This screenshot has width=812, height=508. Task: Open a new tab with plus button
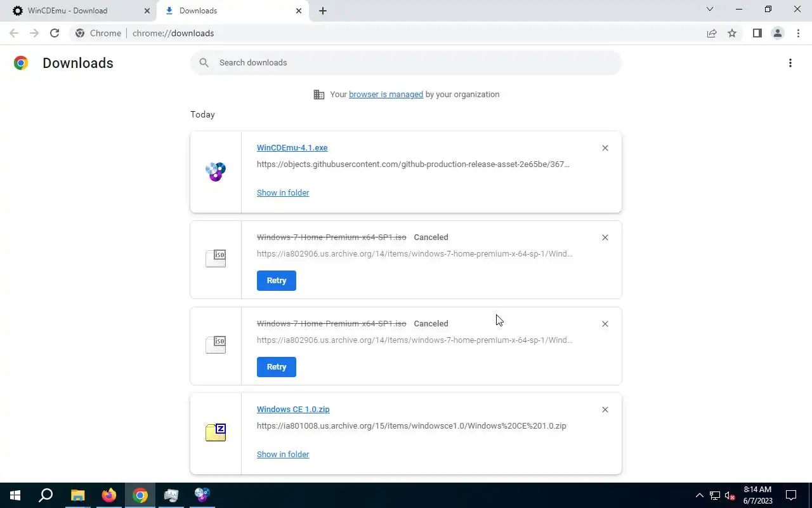coord(323,11)
